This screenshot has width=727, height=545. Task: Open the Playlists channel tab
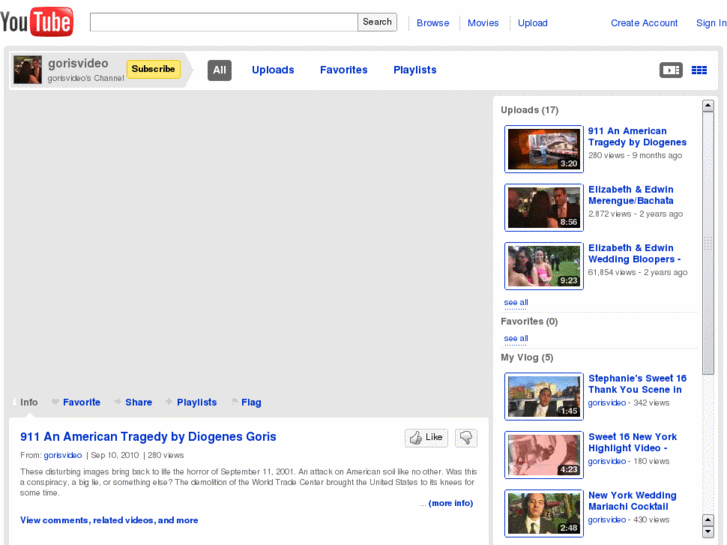click(415, 70)
